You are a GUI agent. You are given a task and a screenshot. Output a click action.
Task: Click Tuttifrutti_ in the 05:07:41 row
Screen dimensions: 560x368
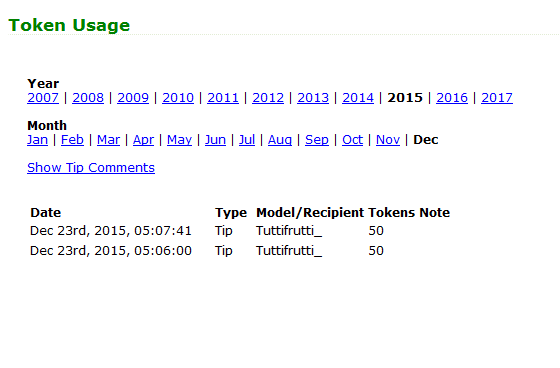coord(289,231)
